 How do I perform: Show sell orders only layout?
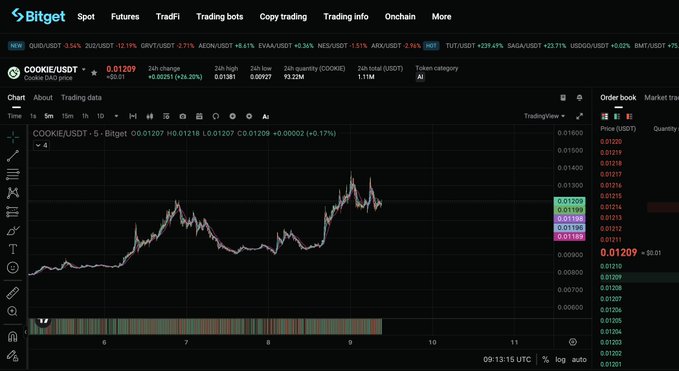pyautogui.click(x=629, y=116)
